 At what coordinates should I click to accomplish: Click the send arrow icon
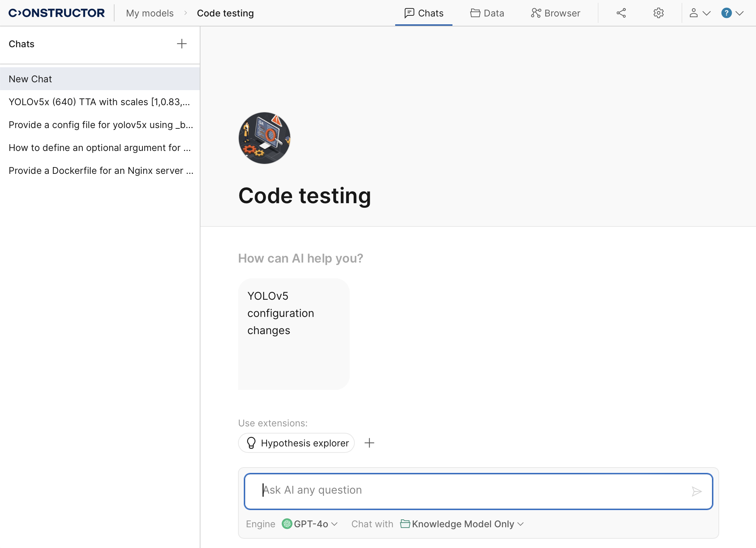tap(696, 491)
